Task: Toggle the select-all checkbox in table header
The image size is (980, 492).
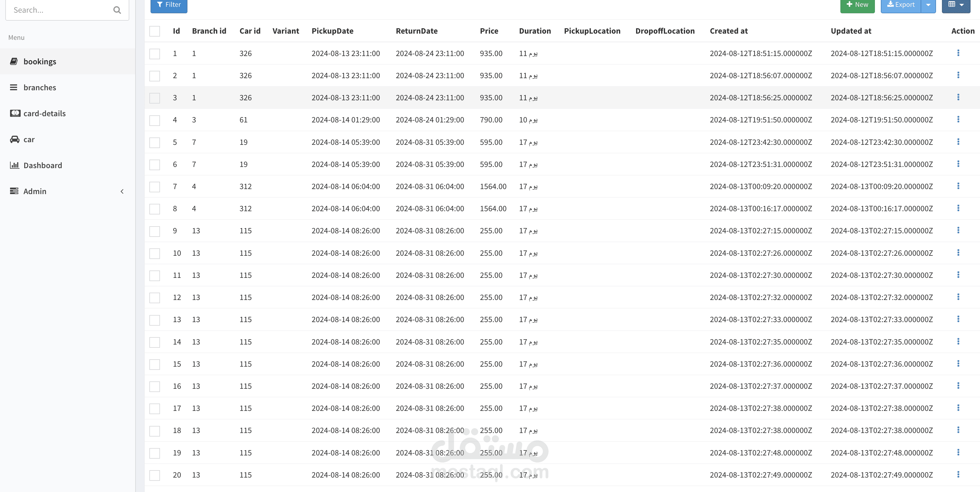Action: pyautogui.click(x=154, y=31)
